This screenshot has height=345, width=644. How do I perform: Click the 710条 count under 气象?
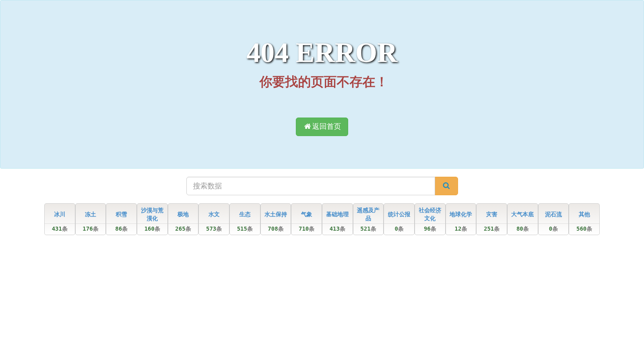(306, 229)
